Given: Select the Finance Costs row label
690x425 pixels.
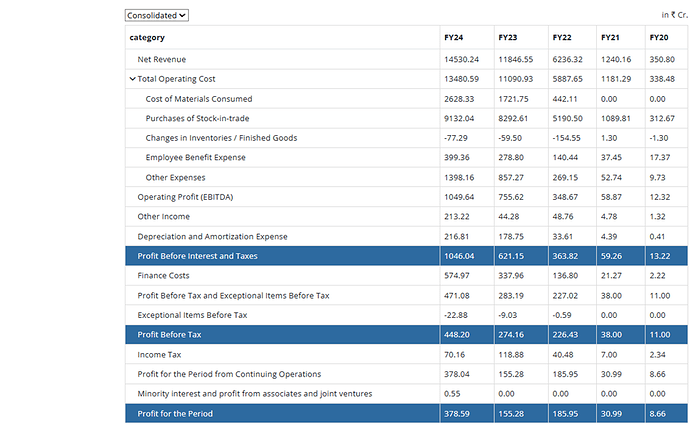Looking at the screenshot, I should [166, 276].
